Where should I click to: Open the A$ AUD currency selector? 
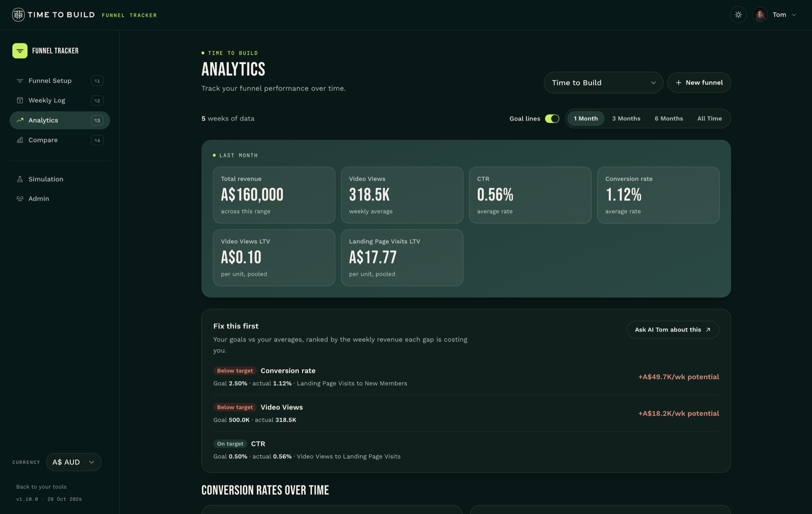pos(74,462)
